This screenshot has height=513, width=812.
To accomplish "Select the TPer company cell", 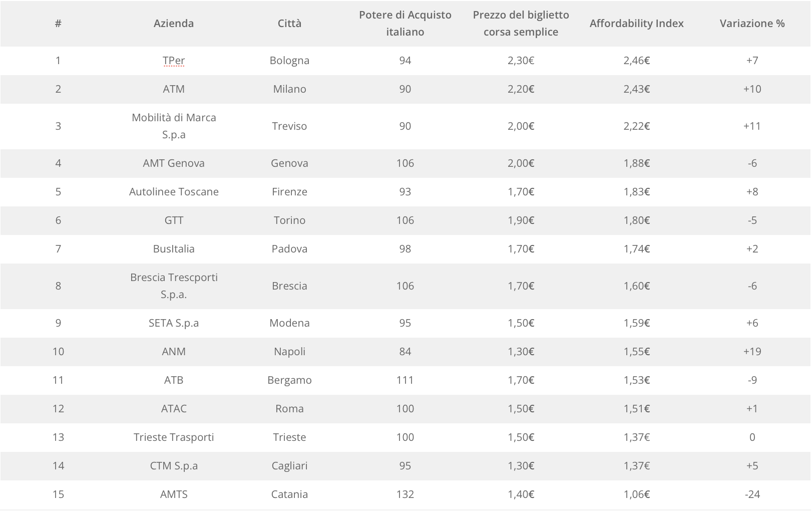I will [x=173, y=61].
